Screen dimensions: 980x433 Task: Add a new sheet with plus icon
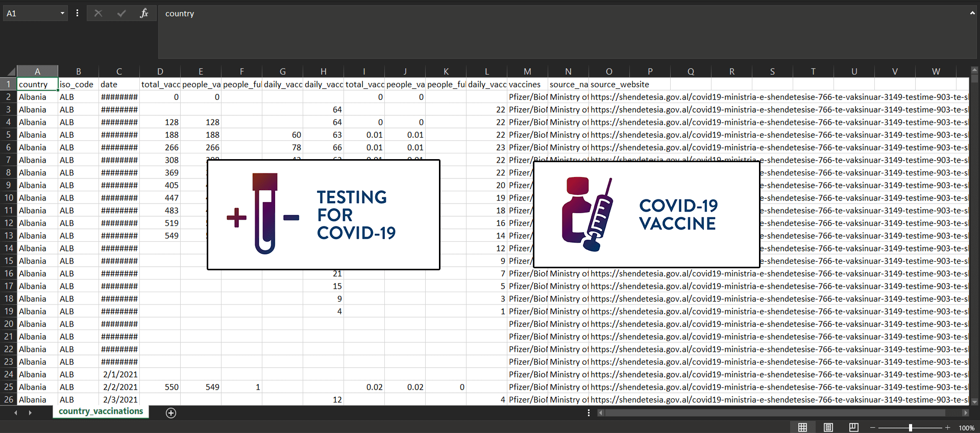coord(171,413)
